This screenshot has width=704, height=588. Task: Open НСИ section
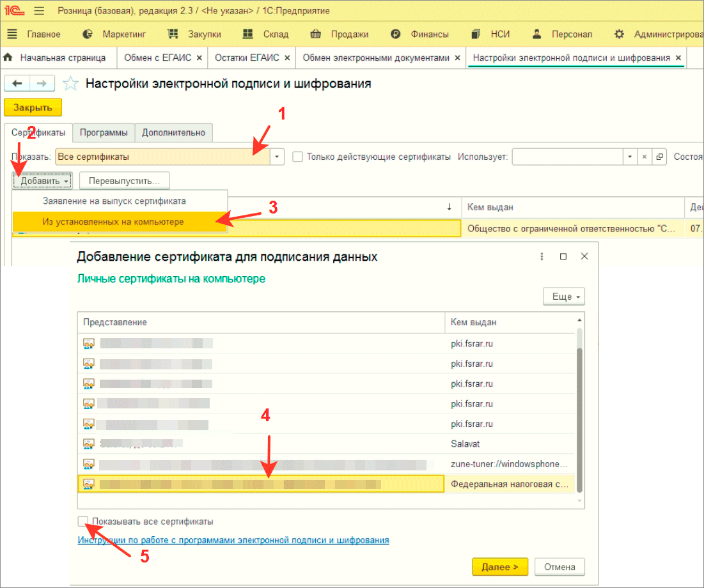pos(490,34)
